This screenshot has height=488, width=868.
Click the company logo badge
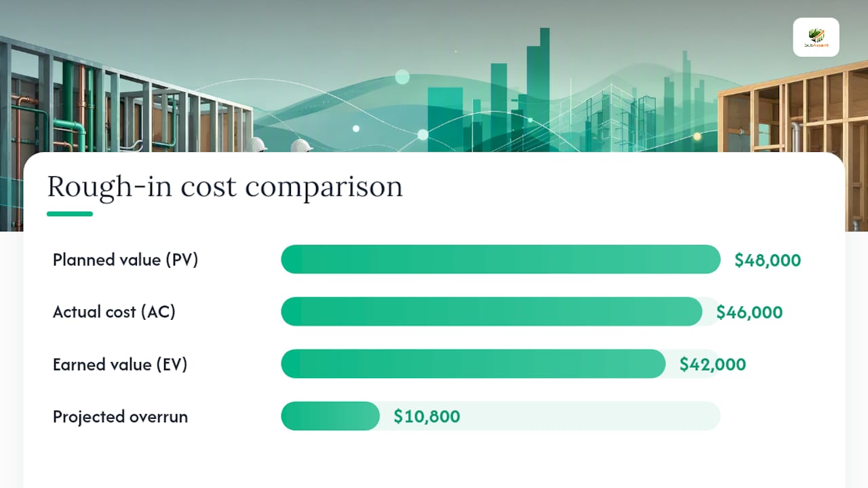tap(816, 37)
